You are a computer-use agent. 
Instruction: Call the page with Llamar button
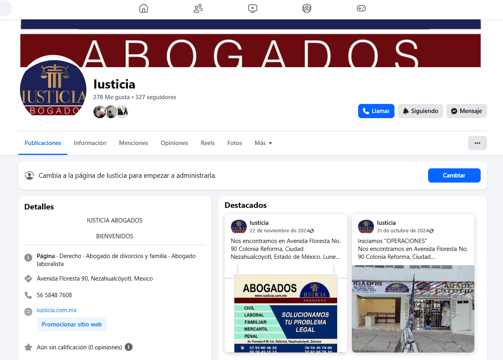(376, 111)
